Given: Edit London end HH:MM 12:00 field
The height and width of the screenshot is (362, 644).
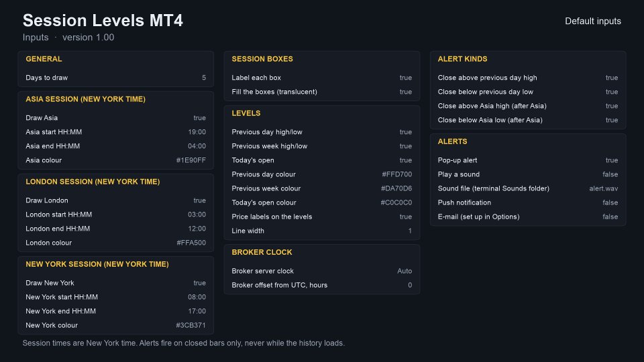Looking at the screenshot, I should 197,229.
